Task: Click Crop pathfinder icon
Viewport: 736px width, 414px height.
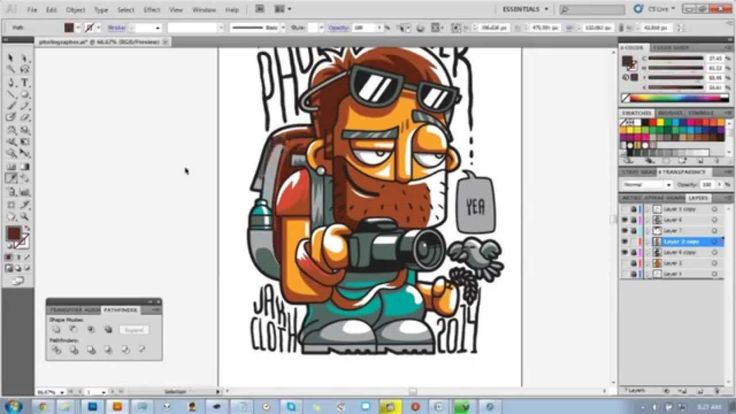Action: click(x=108, y=350)
